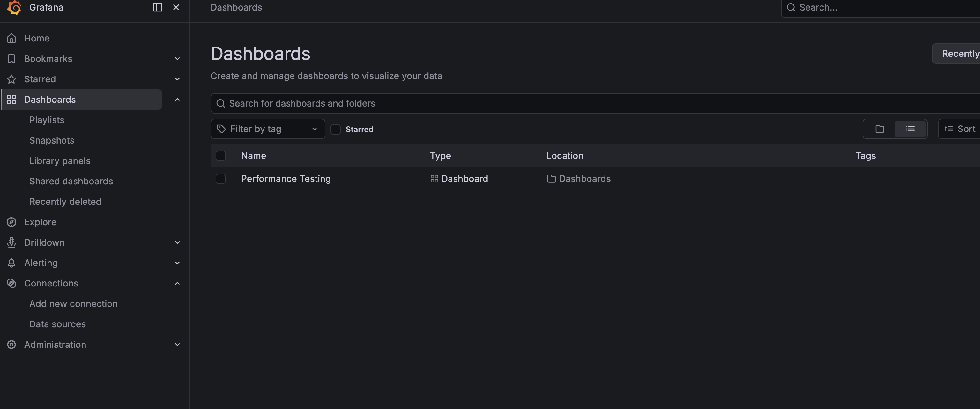Toggle the dock menu sidebar icon

[x=157, y=7]
